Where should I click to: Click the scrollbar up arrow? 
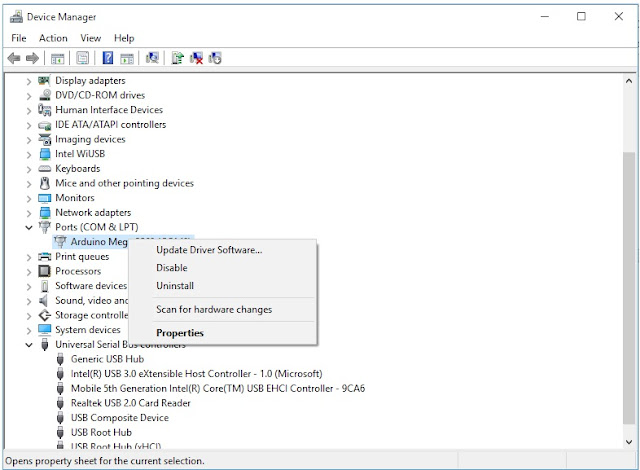(629, 81)
